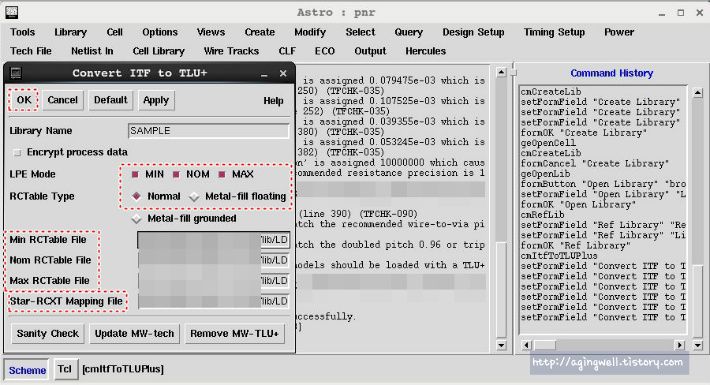
Task: Open the Tools menu
Action: point(23,32)
